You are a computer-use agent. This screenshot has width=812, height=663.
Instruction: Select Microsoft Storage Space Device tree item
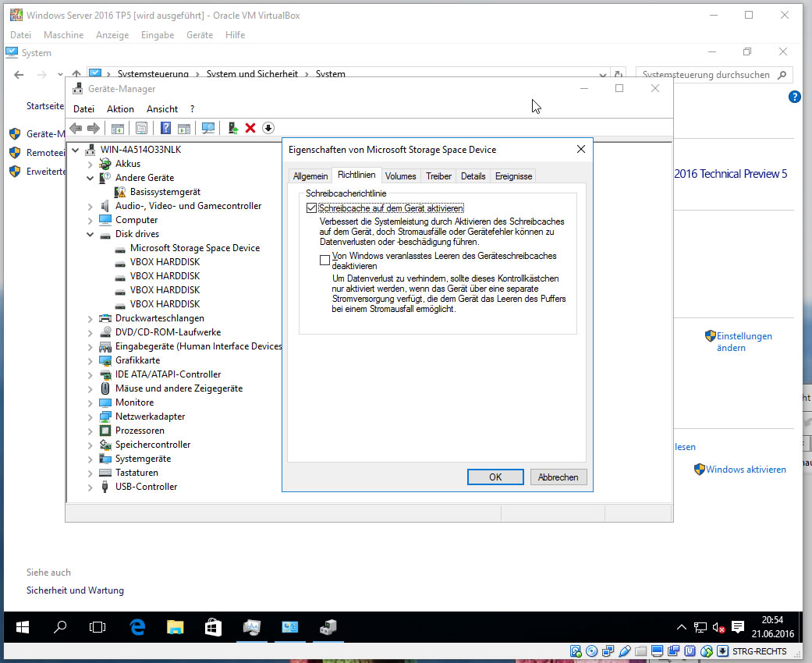tap(195, 248)
